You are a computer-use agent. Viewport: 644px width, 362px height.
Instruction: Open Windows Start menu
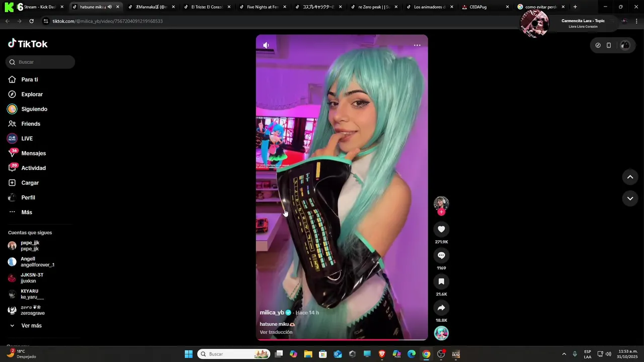tap(189, 354)
